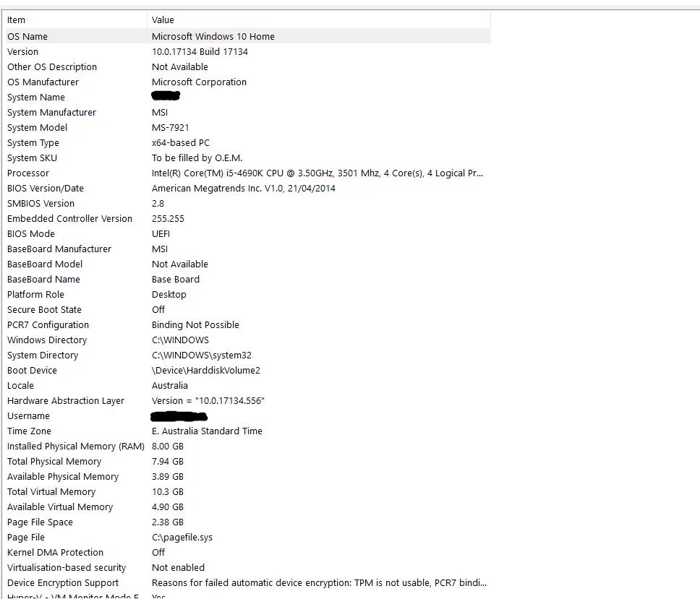Click the value C:\pagefile.sys
The image size is (700, 599).
pos(182,537)
